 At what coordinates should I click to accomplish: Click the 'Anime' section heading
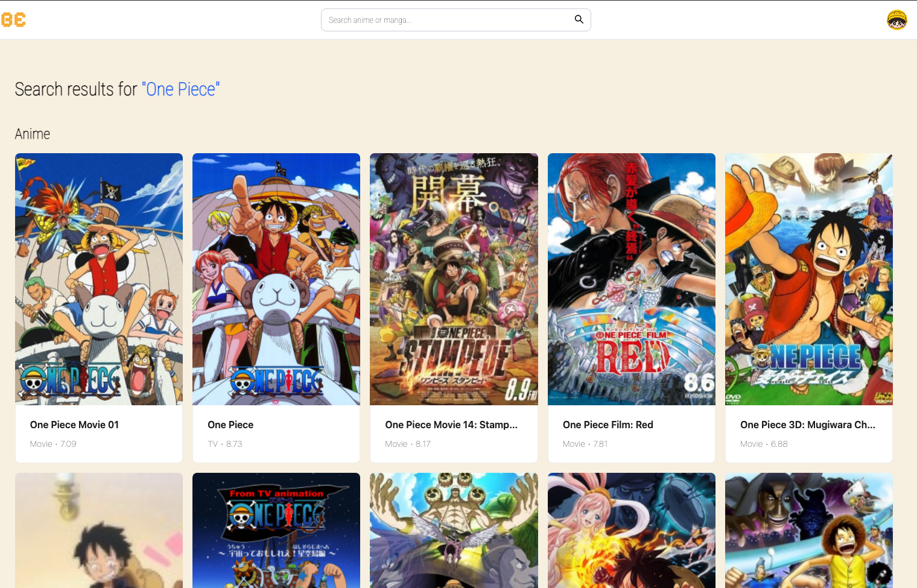[x=33, y=134]
